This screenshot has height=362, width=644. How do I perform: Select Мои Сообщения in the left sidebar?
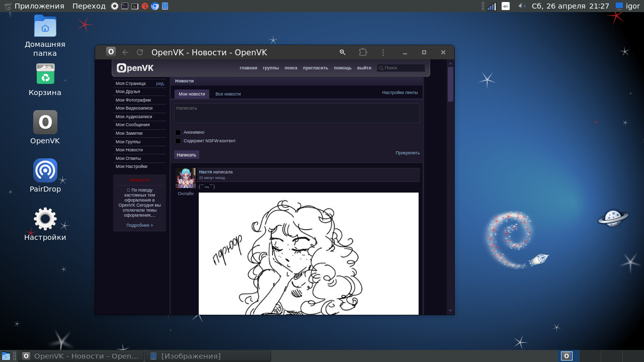click(132, 125)
